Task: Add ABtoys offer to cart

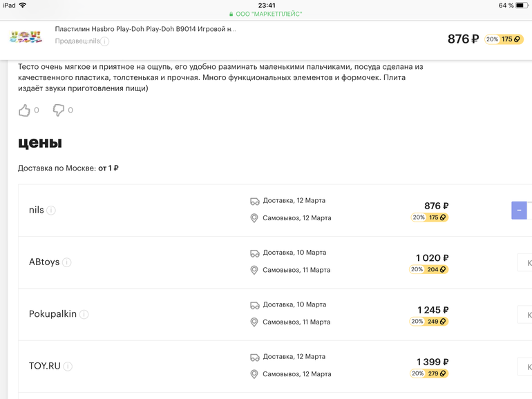Action: click(x=525, y=262)
